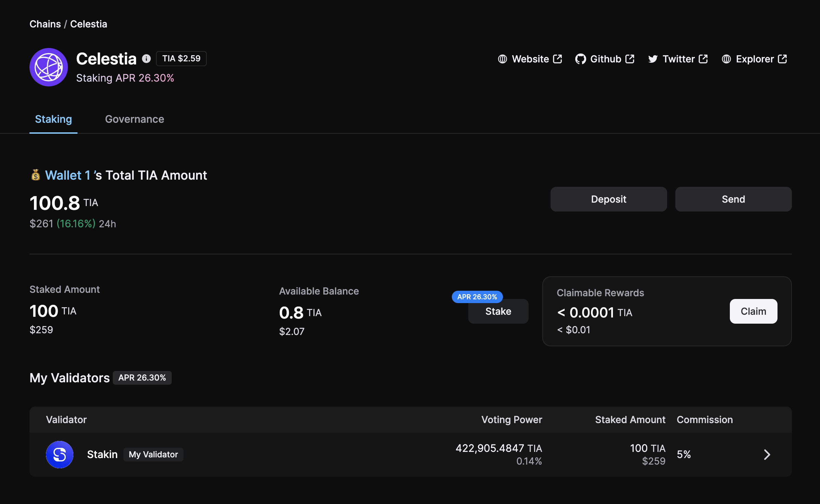Open the Twitter link
Image resolution: width=820 pixels, height=504 pixels.
[x=678, y=59]
